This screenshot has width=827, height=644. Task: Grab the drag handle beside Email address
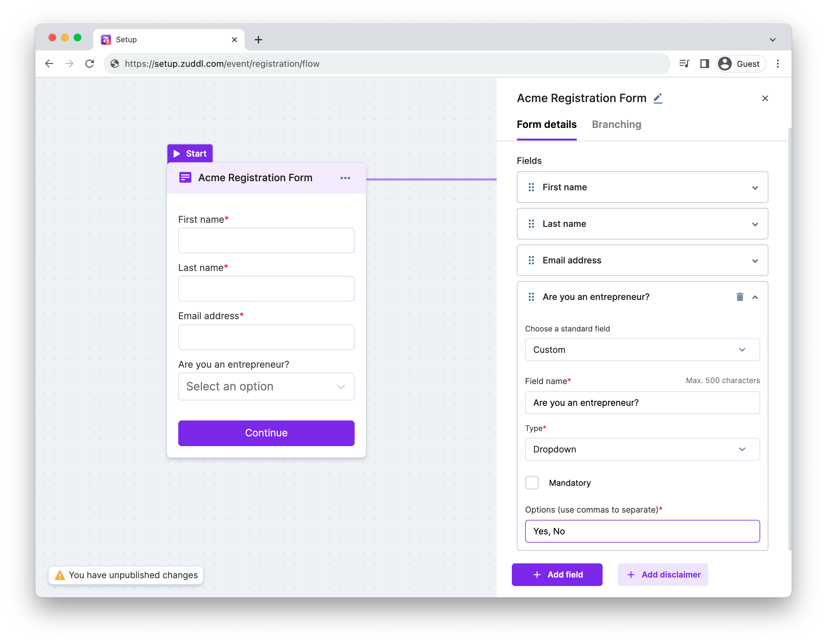click(531, 261)
